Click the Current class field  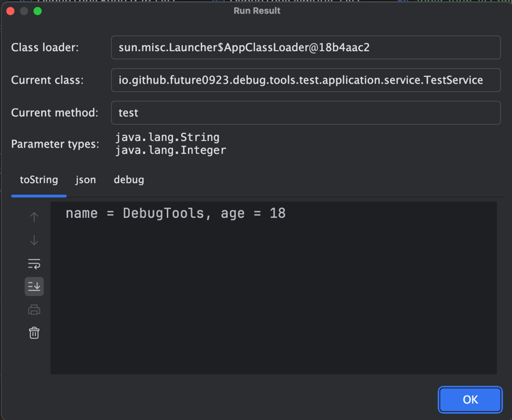click(306, 80)
